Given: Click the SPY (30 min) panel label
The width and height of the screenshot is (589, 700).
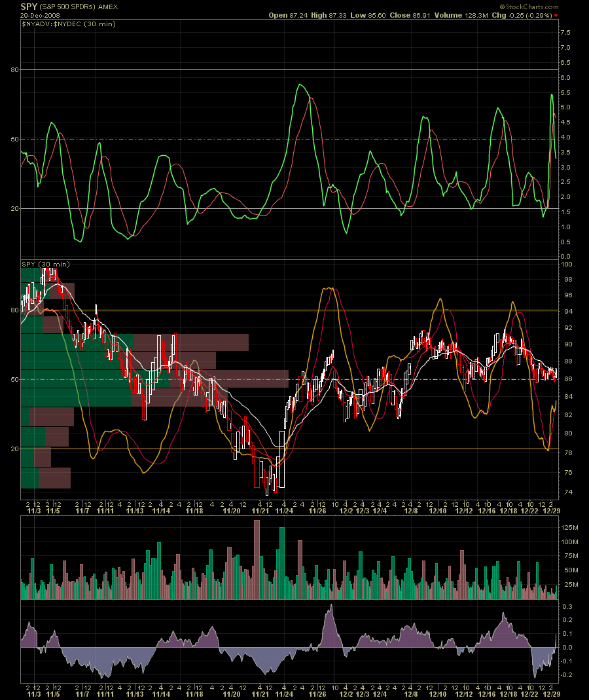Looking at the screenshot, I should [x=46, y=265].
